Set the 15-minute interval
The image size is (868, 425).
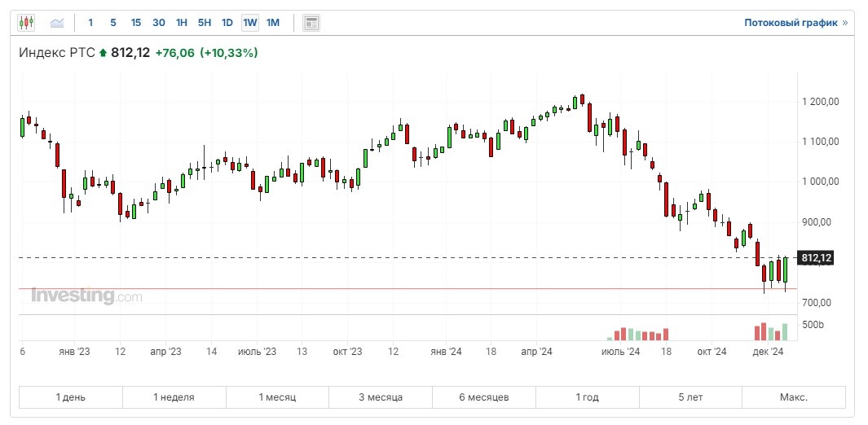click(135, 23)
